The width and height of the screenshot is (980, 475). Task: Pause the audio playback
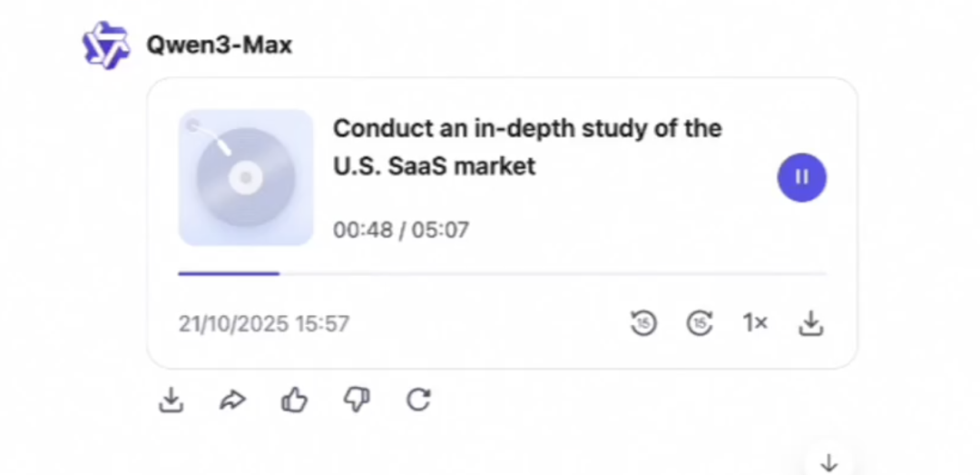[801, 177]
